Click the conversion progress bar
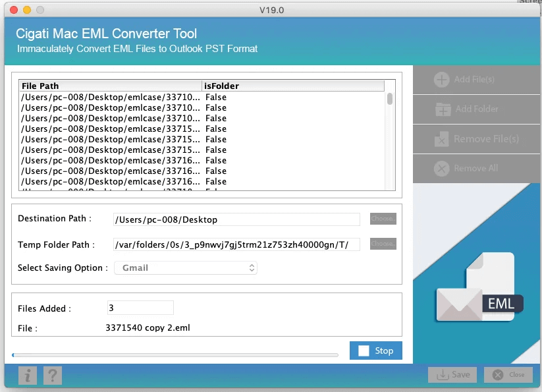The image size is (542, 392). (175, 355)
